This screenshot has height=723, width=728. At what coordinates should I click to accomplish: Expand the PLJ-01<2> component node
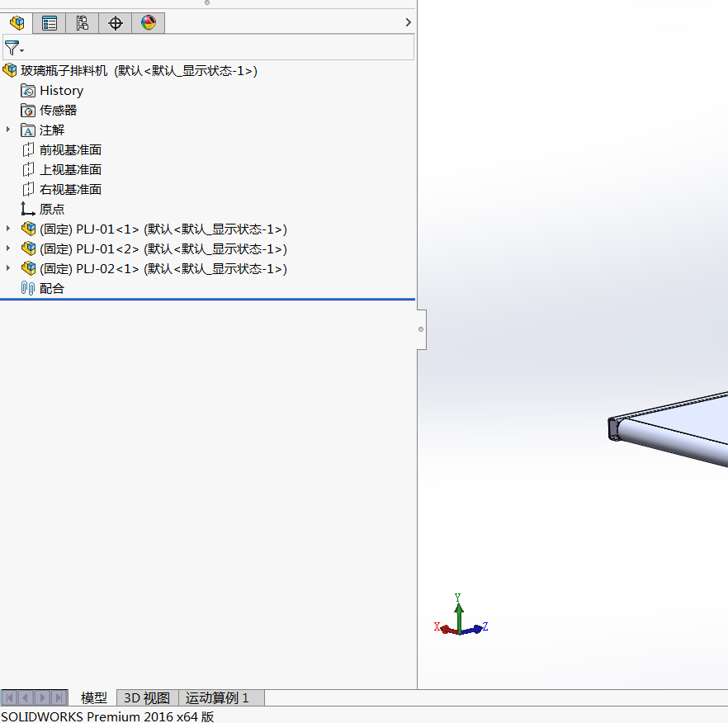tap(8, 248)
